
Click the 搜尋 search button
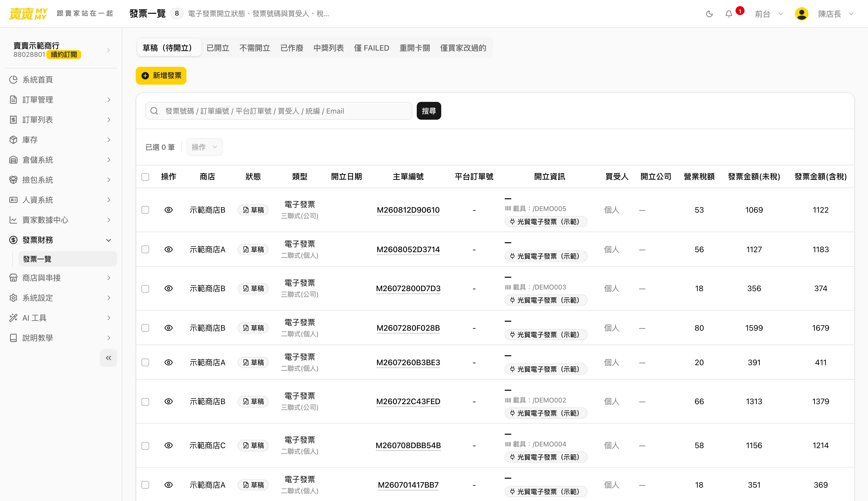pyautogui.click(x=428, y=111)
